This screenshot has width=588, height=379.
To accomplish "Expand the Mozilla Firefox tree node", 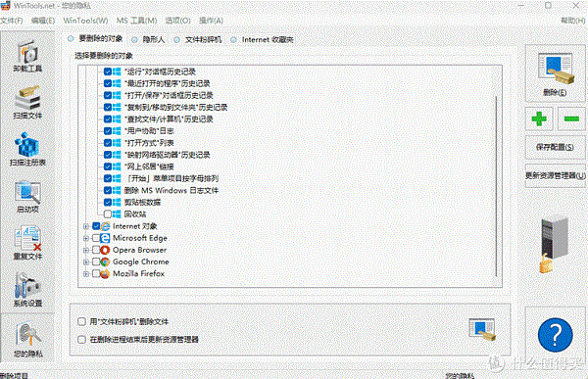I will click(x=86, y=273).
